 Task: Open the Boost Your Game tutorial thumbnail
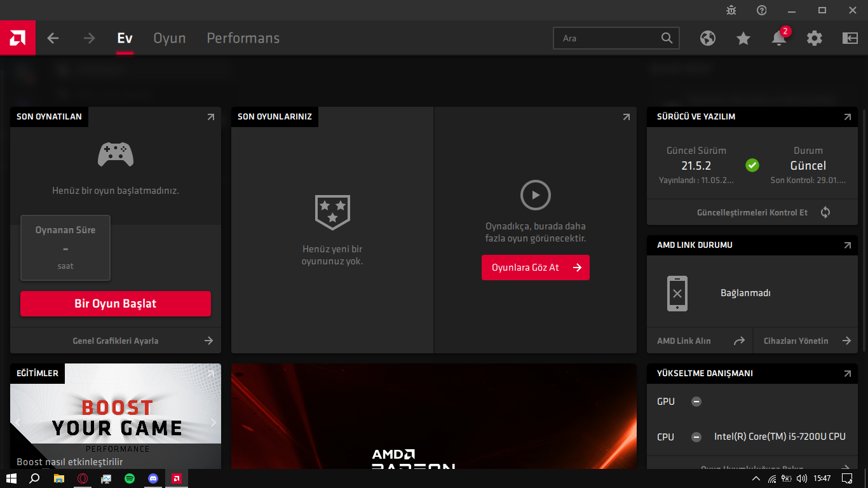(x=116, y=416)
